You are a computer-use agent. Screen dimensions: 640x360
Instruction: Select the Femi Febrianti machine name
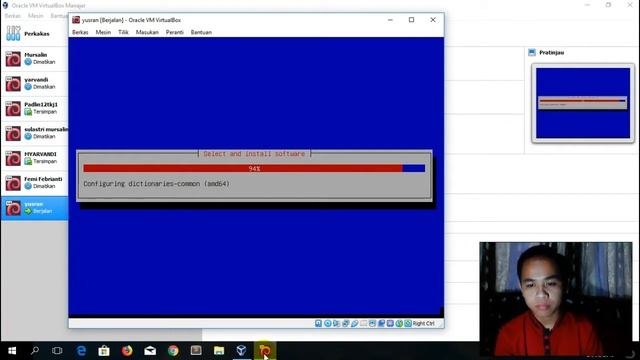pos(43,179)
